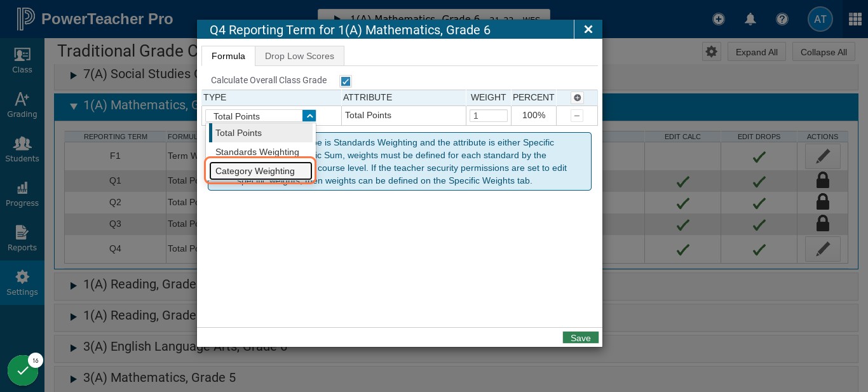Screen dimensions: 868x392
Task: Open the Reports section in sidebar
Action: tap(22, 238)
